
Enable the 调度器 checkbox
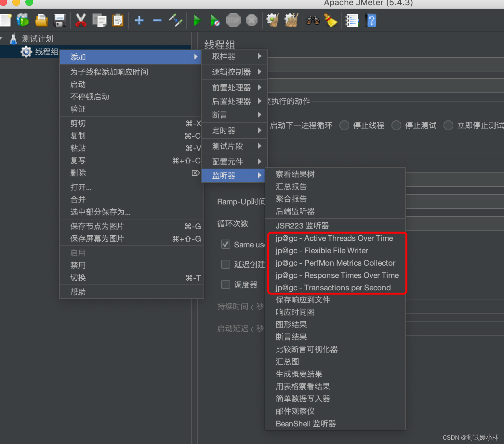coord(226,284)
